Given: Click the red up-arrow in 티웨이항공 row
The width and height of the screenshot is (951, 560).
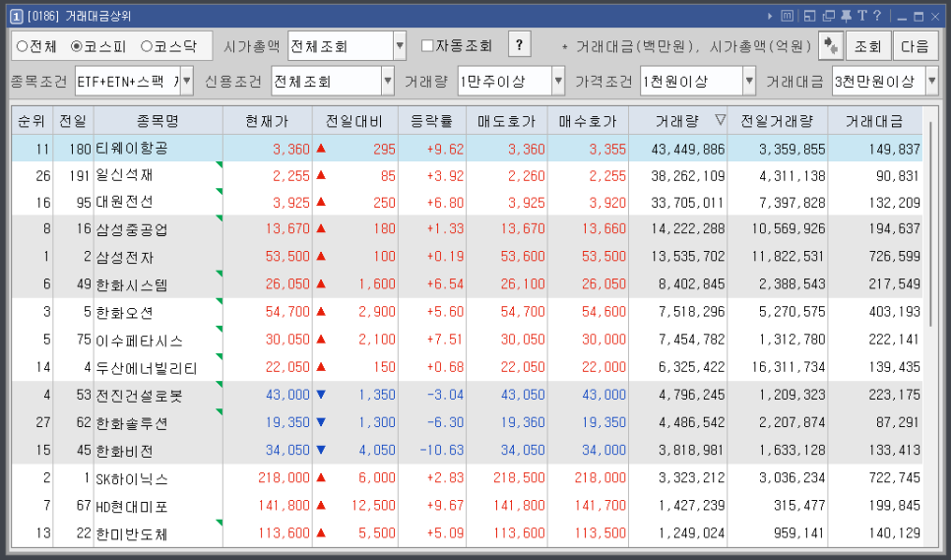Looking at the screenshot, I should (x=321, y=148).
